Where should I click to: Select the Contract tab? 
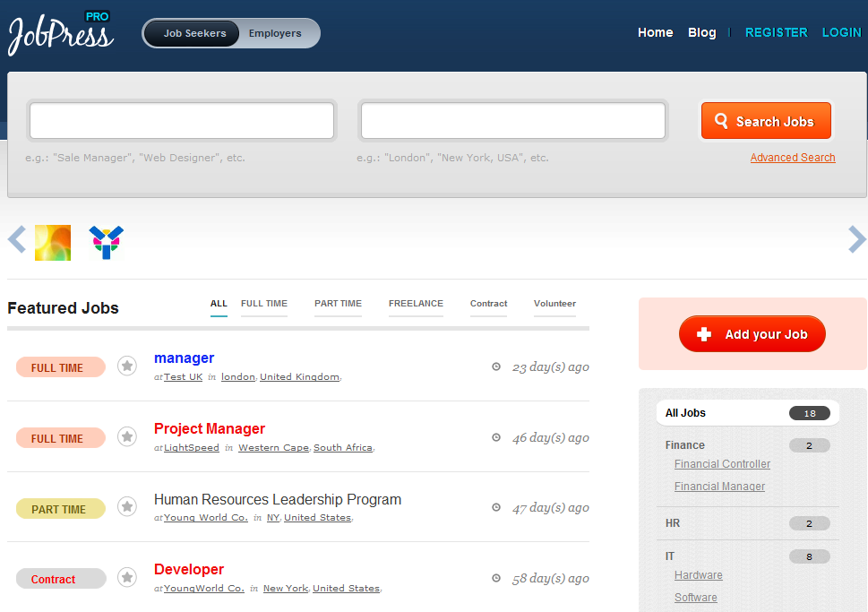tap(488, 304)
